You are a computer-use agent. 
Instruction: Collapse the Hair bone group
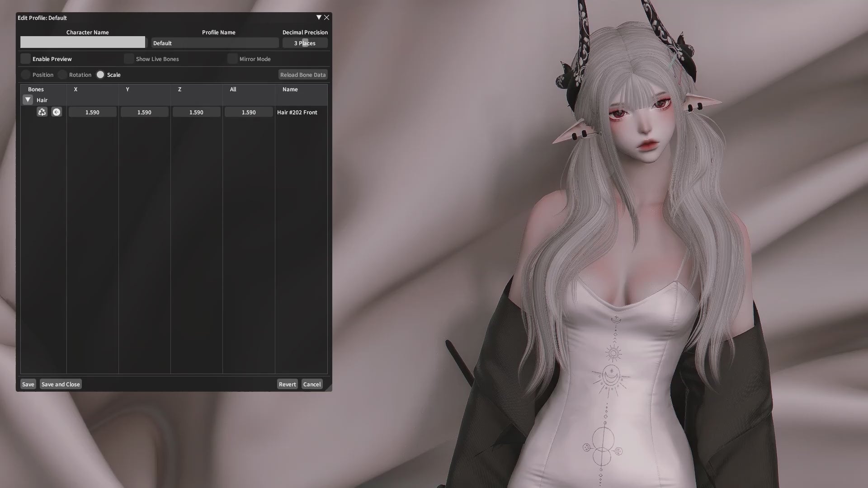[28, 100]
